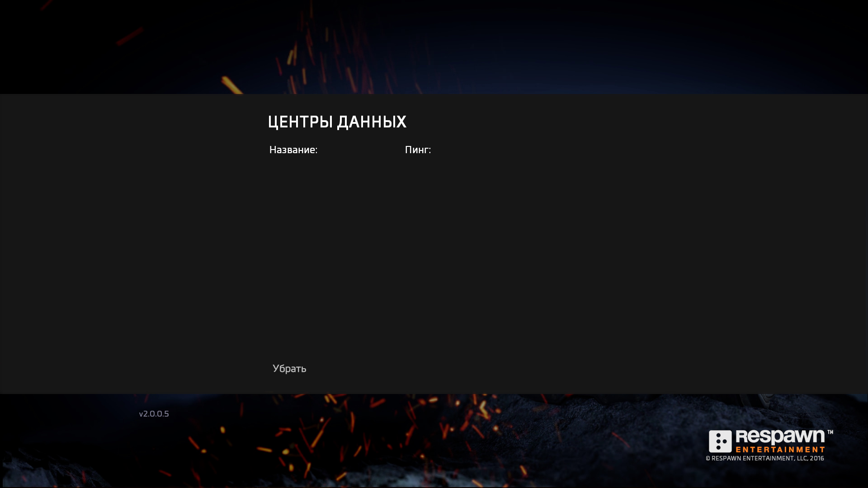This screenshot has width=868, height=488.
Task: Click the Respawn dice logo icon
Action: (x=720, y=441)
